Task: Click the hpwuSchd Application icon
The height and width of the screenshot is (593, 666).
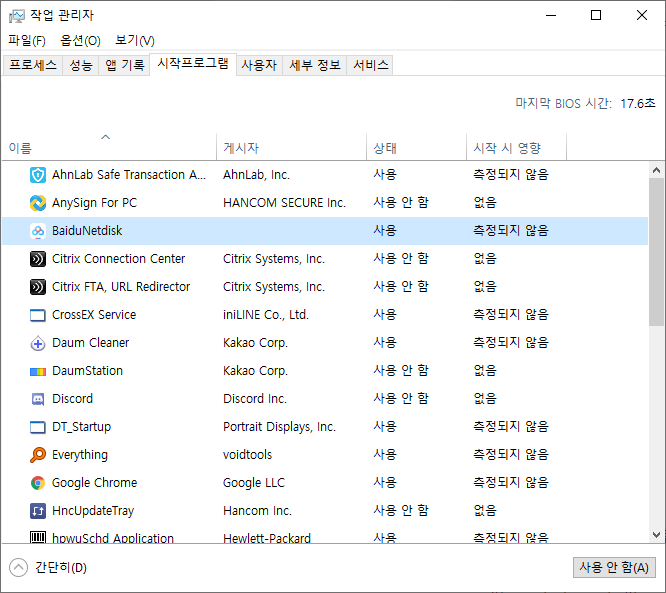Action: coord(38,537)
